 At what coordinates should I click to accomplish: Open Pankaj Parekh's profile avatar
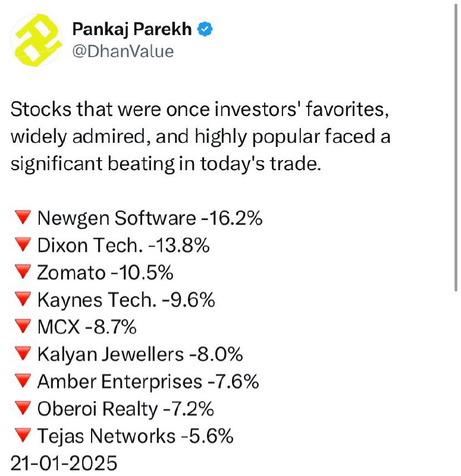37,40
